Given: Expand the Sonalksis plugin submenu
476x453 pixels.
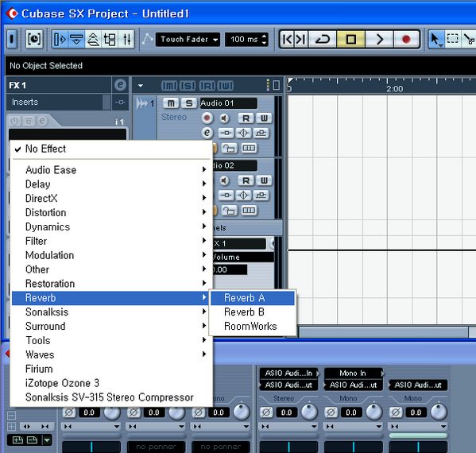Looking at the screenshot, I should click(x=111, y=312).
